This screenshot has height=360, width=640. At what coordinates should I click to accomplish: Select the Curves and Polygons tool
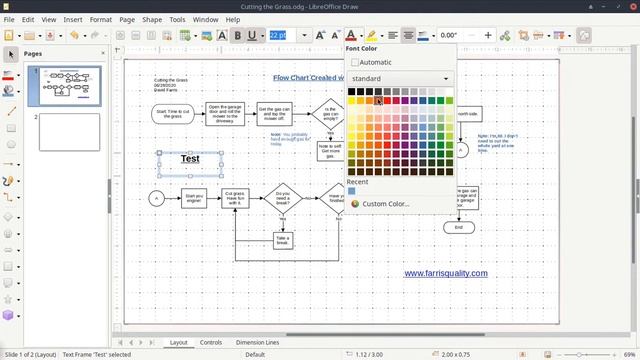pyautogui.click(x=8, y=181)
